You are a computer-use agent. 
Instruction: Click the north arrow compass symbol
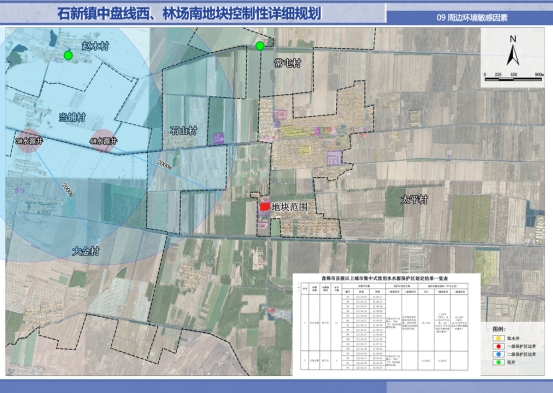(513, 51)
